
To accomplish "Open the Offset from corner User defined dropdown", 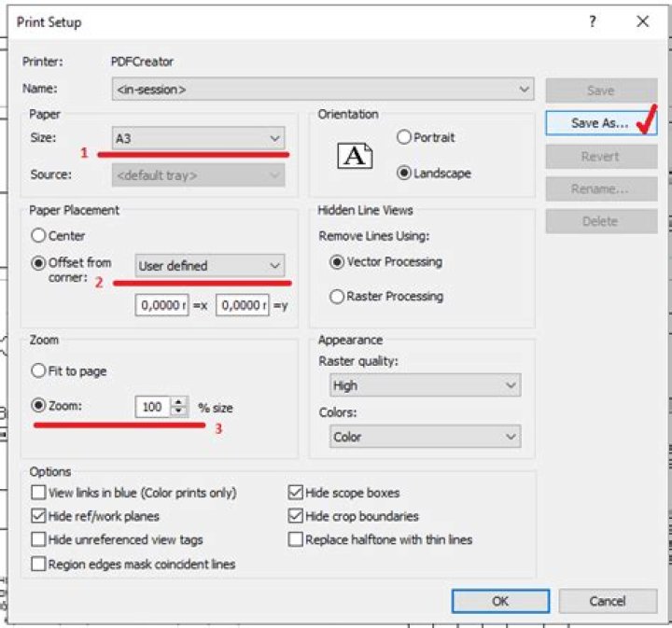I will pyautogui.click(x=210, y=266).
